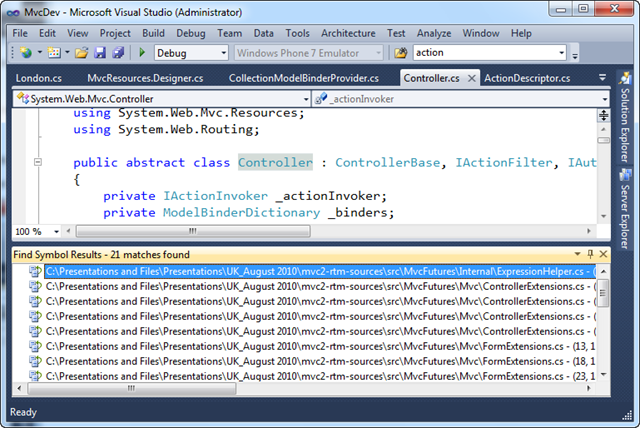This screenshot has width=640, height=428.
Task: Open the active files tab list dropdown
Action: (602, 77)
